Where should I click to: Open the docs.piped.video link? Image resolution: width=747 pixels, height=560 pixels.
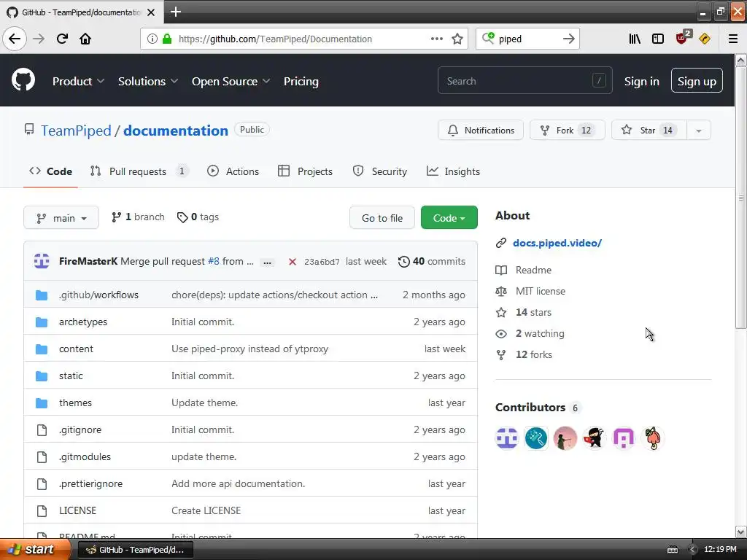coord(557,243)
